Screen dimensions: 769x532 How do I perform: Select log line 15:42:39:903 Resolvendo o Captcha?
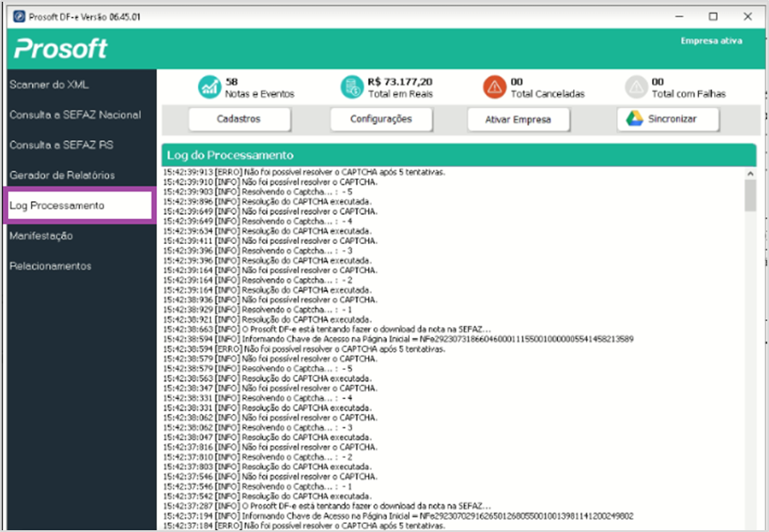coord(257,192)
